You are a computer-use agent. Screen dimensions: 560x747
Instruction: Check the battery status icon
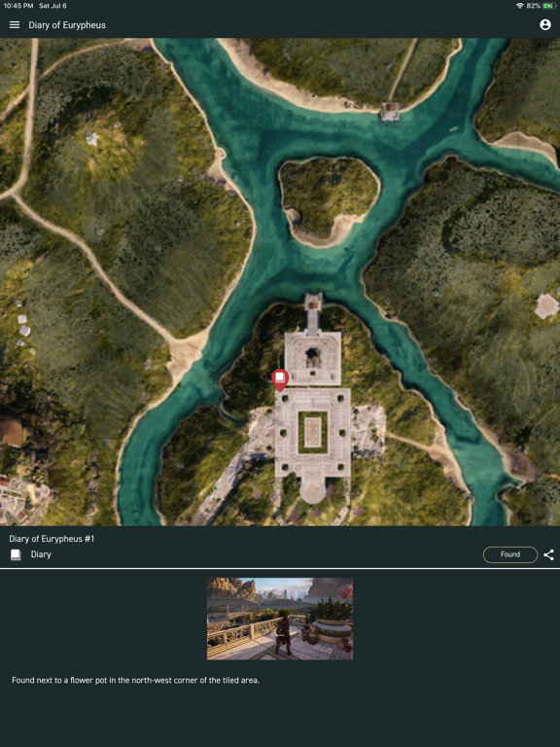548,6
